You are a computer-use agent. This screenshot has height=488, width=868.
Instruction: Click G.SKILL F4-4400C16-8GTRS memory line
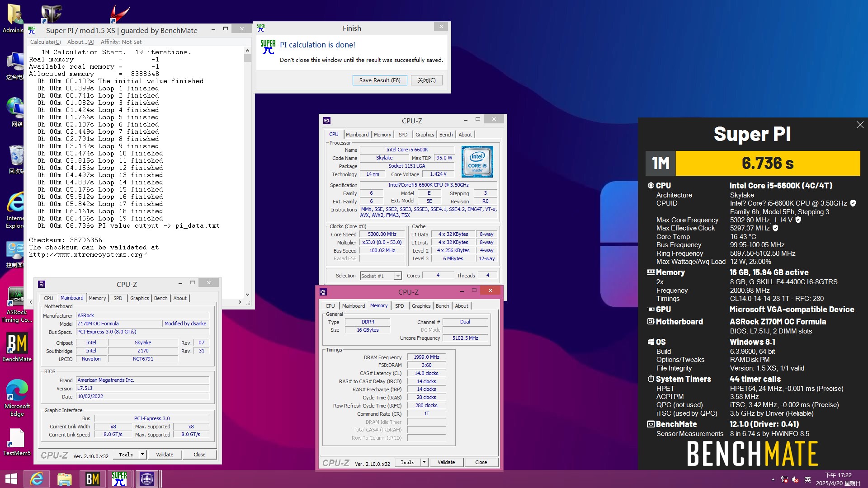[x=783, y=282]
